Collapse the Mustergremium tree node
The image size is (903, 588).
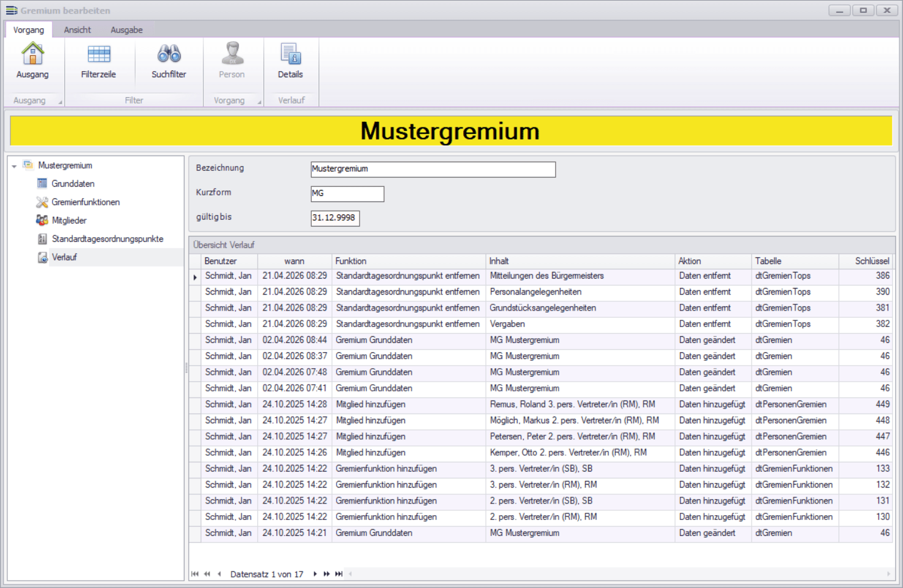click(14, 166)
